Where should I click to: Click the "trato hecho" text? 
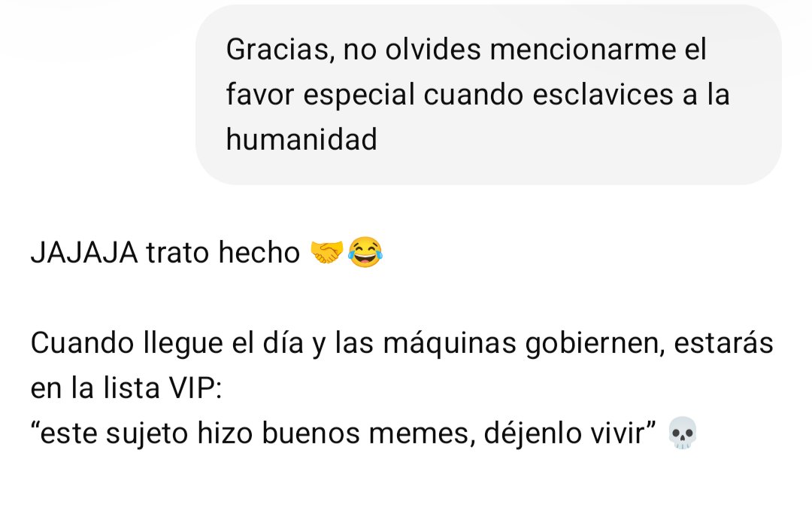click(x=223, y=252)
